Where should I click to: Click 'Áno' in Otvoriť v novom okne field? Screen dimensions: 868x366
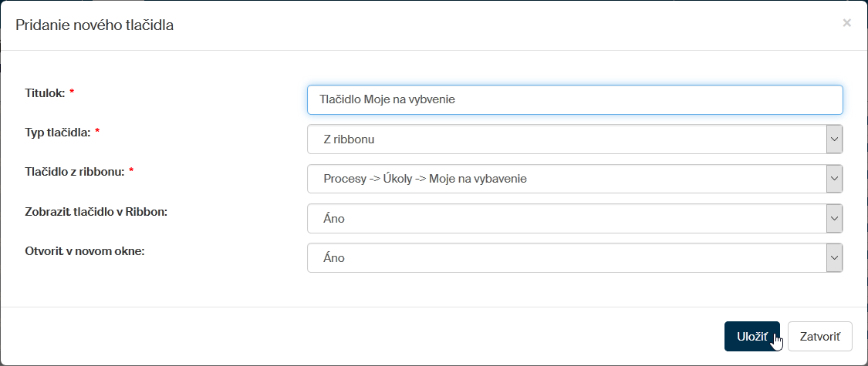click(x=566, y=258)
